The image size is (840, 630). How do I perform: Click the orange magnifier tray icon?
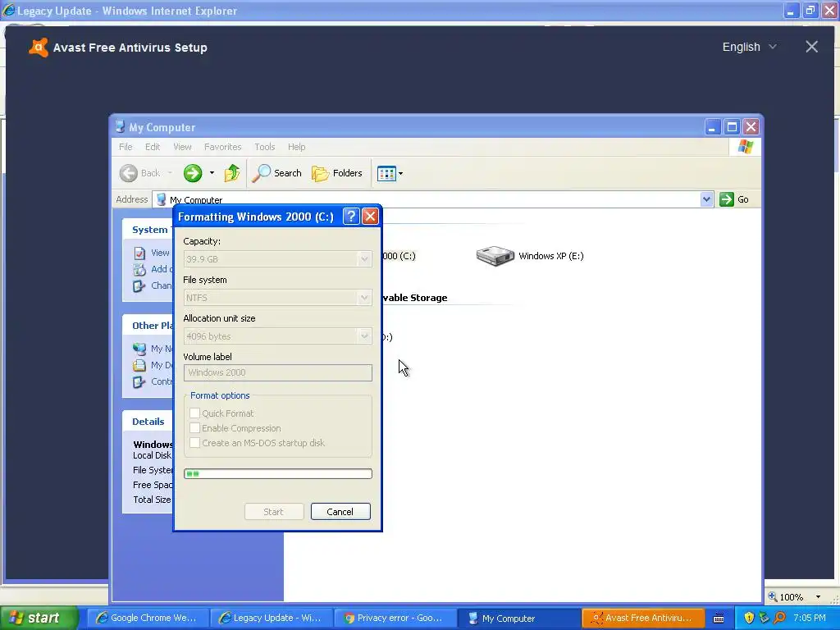click(780, 618)
